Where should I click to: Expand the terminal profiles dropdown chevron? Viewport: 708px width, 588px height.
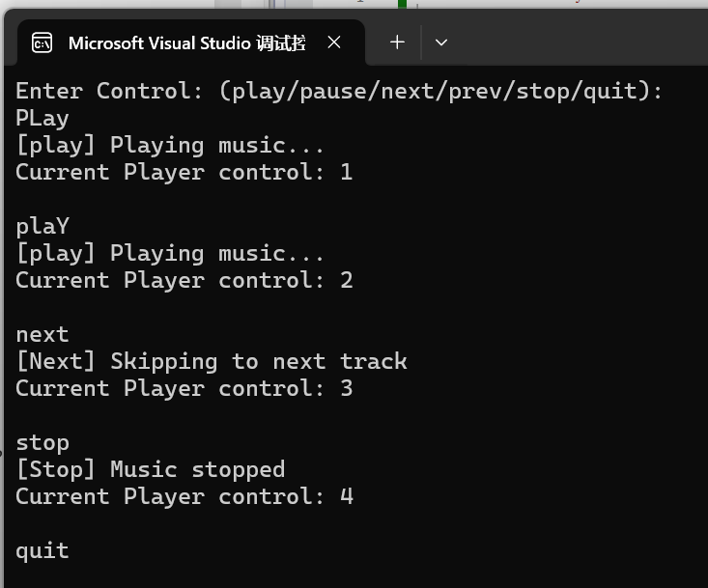[441, 42]
